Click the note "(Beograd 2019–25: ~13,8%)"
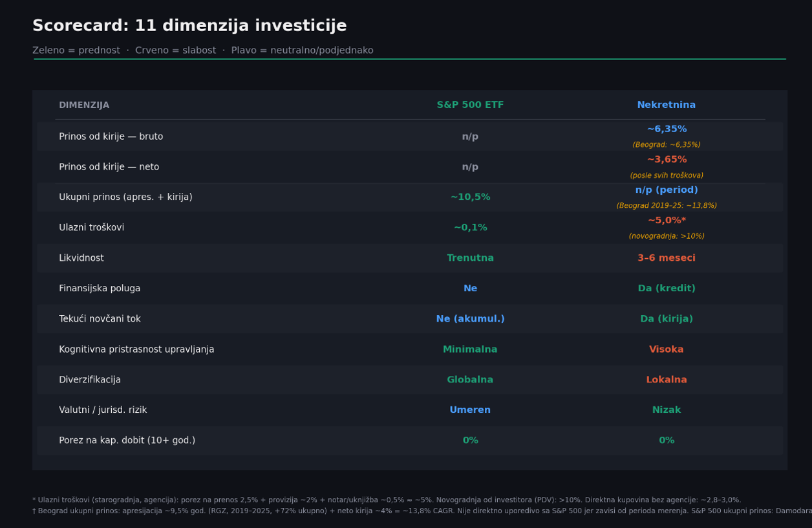This screenshot has width=812, height=528. tap(667, 206)
